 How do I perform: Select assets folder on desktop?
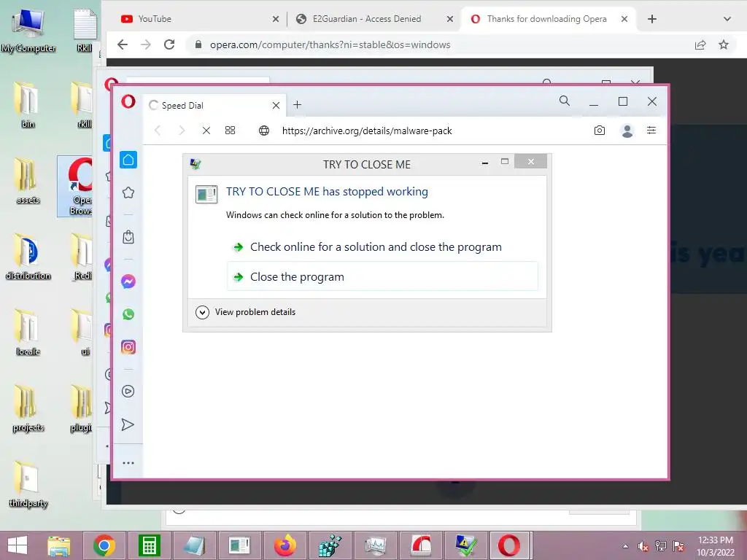[28, 181]
